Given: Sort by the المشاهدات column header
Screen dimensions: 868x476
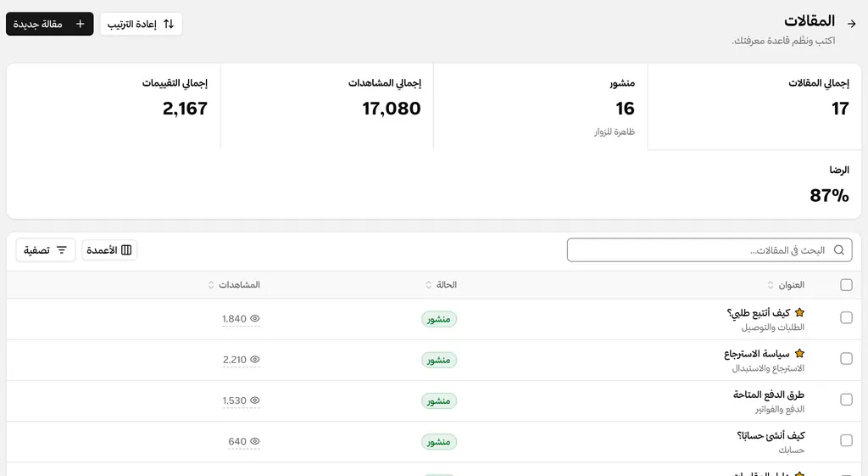Looking at the screenshot, I should [x=234, y=285].
